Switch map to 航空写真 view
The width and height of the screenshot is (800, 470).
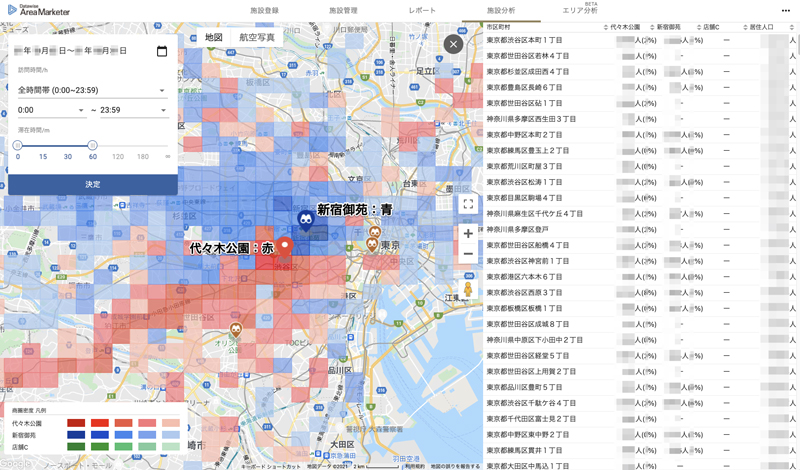tap(257, 37)
